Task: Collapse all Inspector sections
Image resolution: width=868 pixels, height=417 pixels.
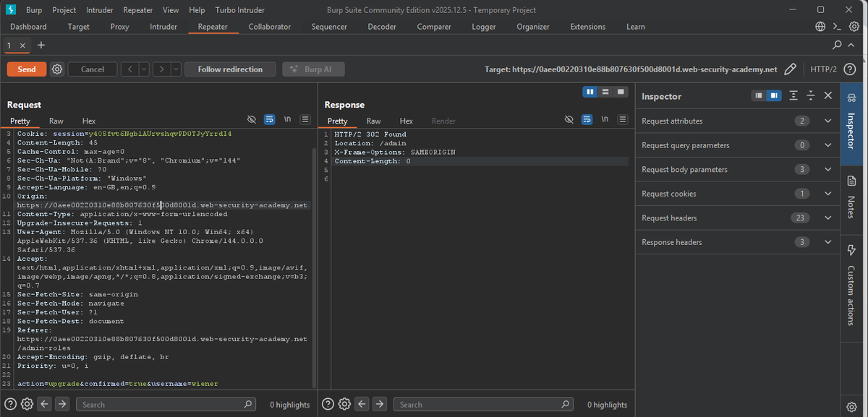Action: [x=811, y=95]
